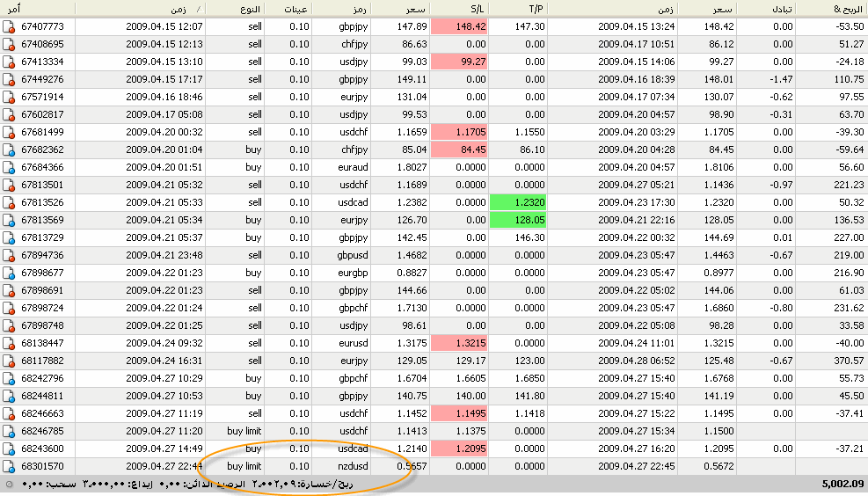Click the total balance 5,002.09
Image resolution: width=868 pixels, height=496 pixels.
(x=842, y=485)
